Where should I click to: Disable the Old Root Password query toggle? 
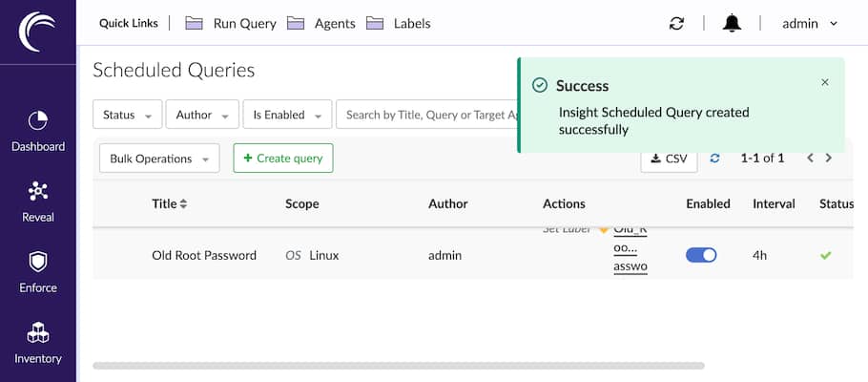[x=701, y=255]
